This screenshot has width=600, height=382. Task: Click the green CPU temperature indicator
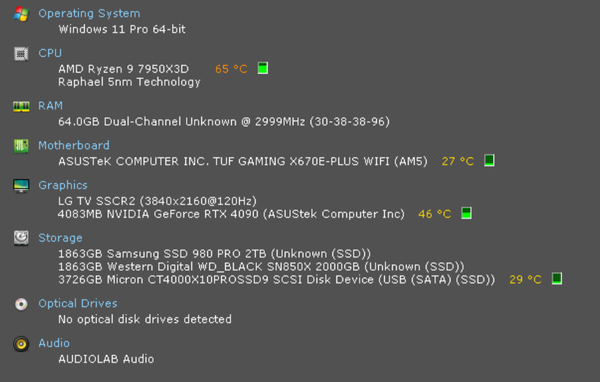263,68
